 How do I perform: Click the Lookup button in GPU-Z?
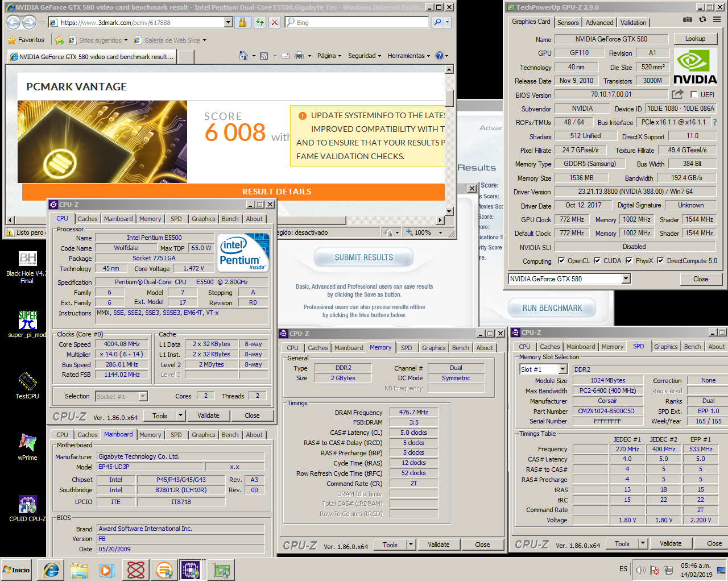[695, 39]
